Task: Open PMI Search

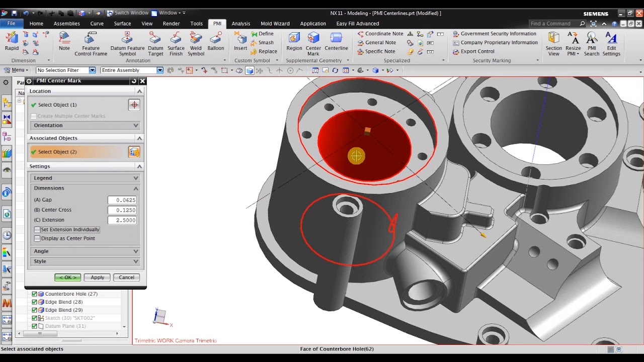Action: [592, 44]
